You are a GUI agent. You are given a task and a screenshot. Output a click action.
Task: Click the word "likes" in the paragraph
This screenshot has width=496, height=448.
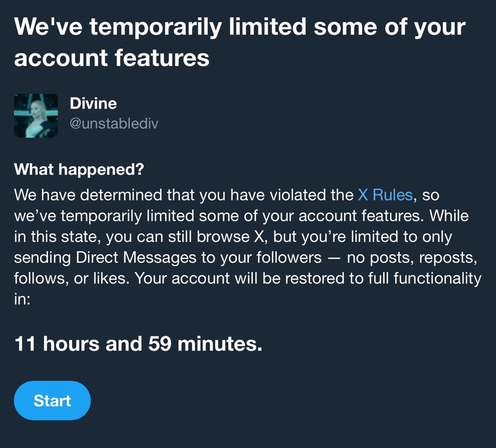[x=114, y=278]
